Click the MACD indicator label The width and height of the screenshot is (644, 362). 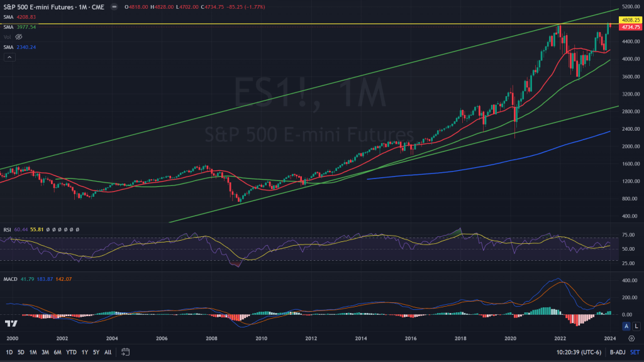coord(10,278)
